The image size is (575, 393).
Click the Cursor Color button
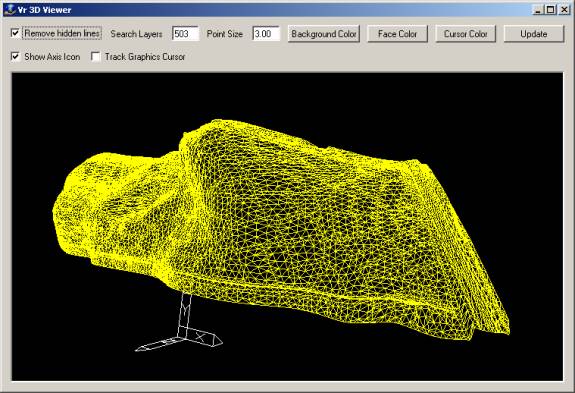pyautogui.click(x=466, y=34)
